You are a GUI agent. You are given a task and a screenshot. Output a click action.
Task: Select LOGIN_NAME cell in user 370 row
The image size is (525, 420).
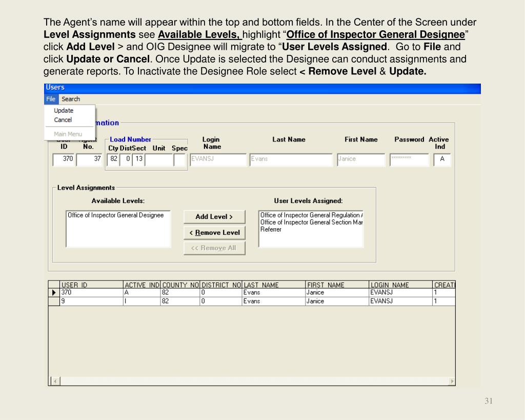(x=400, y=292)
